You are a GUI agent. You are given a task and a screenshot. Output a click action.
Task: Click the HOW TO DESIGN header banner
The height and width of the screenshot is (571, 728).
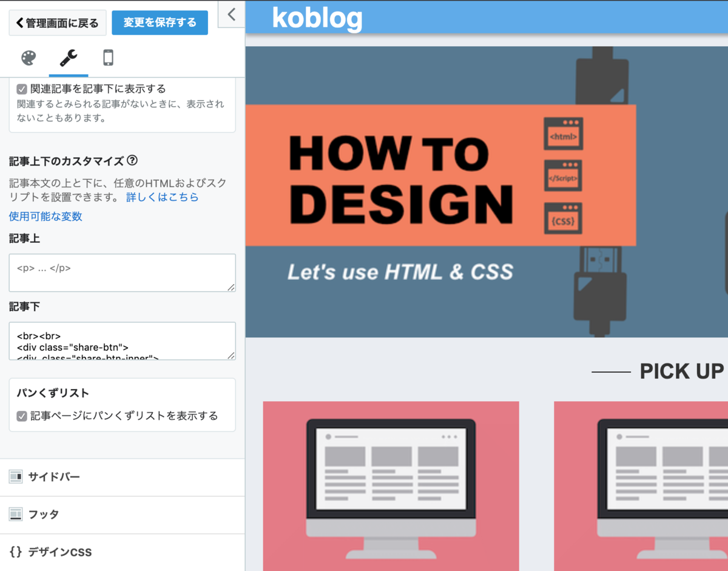(487, 192)
